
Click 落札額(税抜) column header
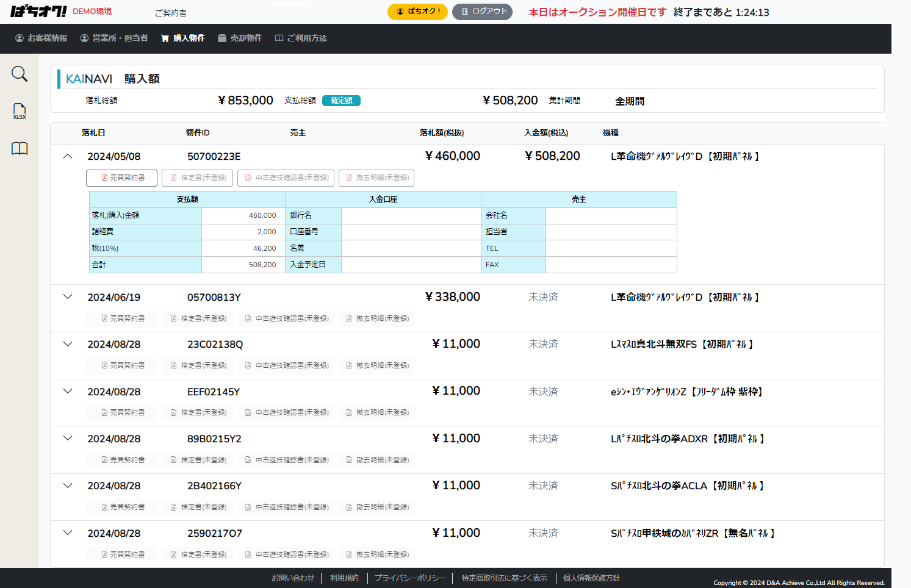point(442,132)
